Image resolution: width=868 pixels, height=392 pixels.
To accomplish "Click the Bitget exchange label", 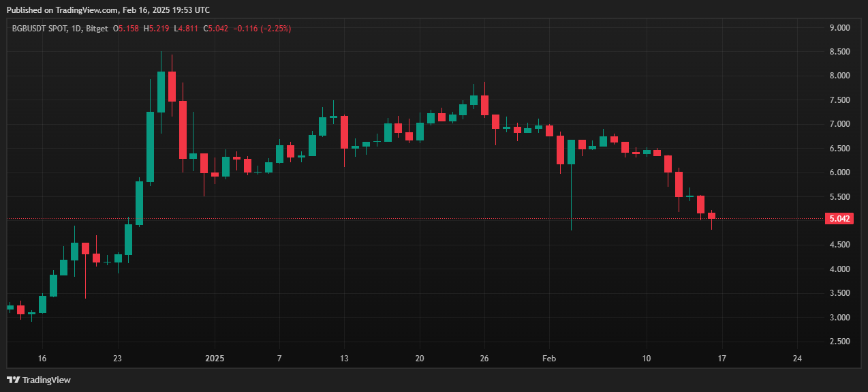I will click(96, 29).
